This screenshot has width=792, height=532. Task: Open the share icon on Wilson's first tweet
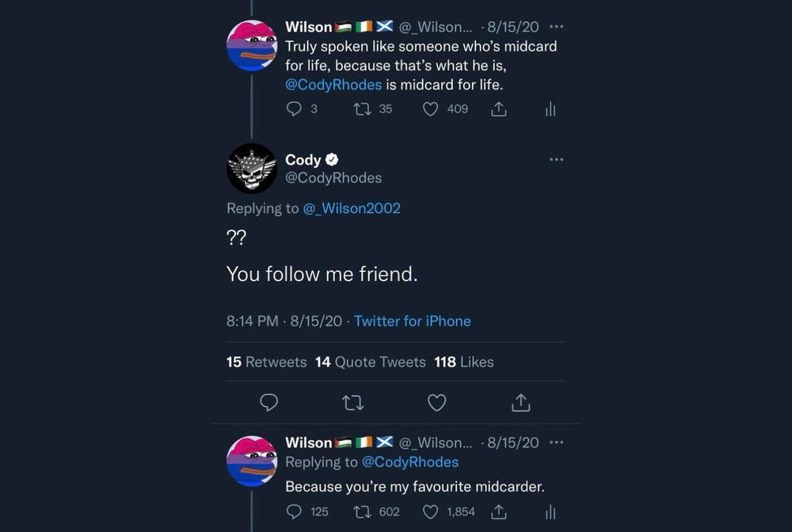click(x=498, y=109)
